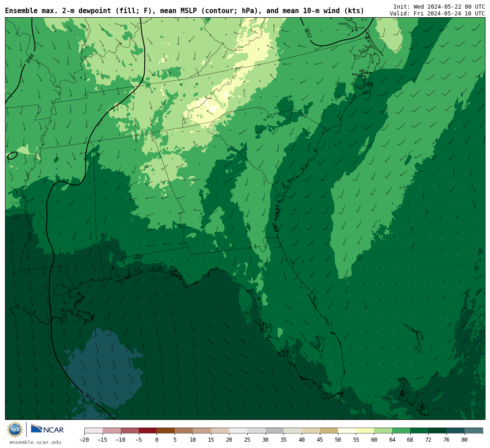Viewport: 490px width, 448px height.
Task: Click the -15 colorbar tick label
Action: click(102, 439)
